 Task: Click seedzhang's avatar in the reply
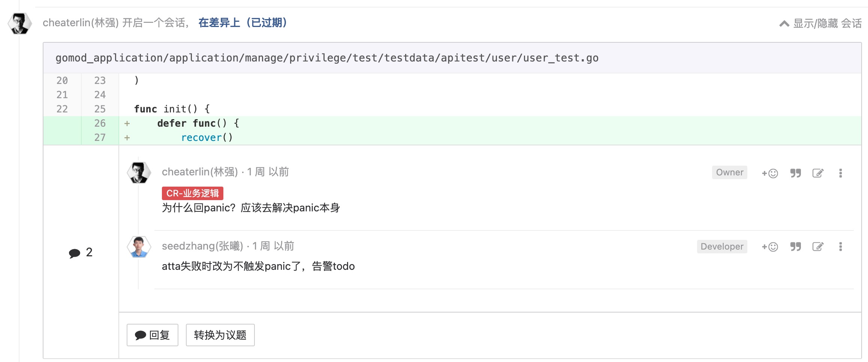click(139, 247)
